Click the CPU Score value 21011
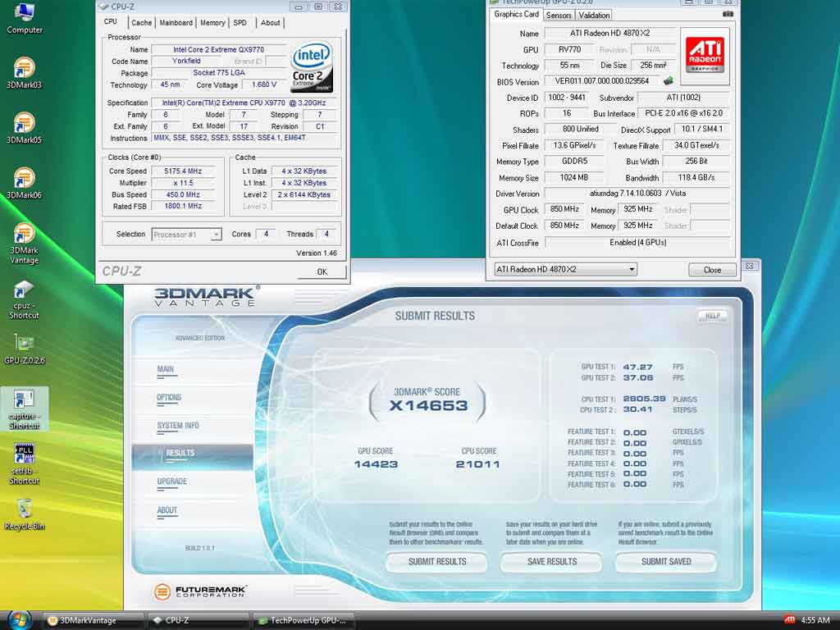This screenshot has height=630, width=840. click(x=478, y=464)
